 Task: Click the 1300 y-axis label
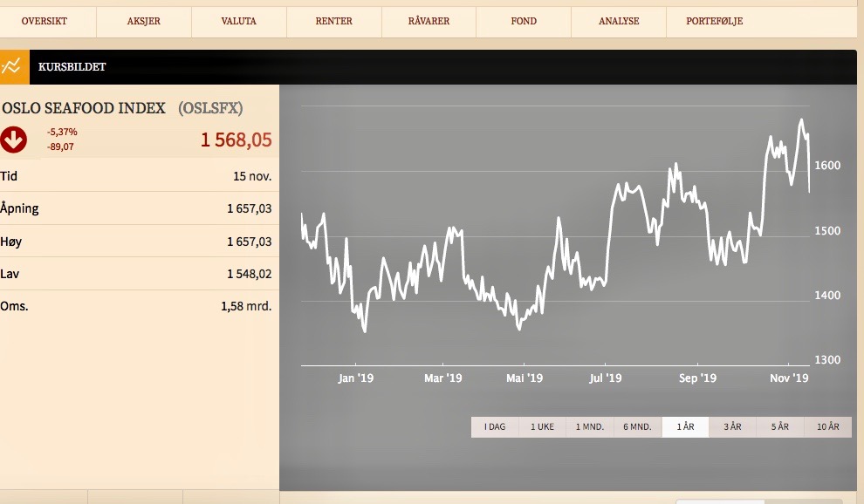pyautogui.click(x=827, y=360)
